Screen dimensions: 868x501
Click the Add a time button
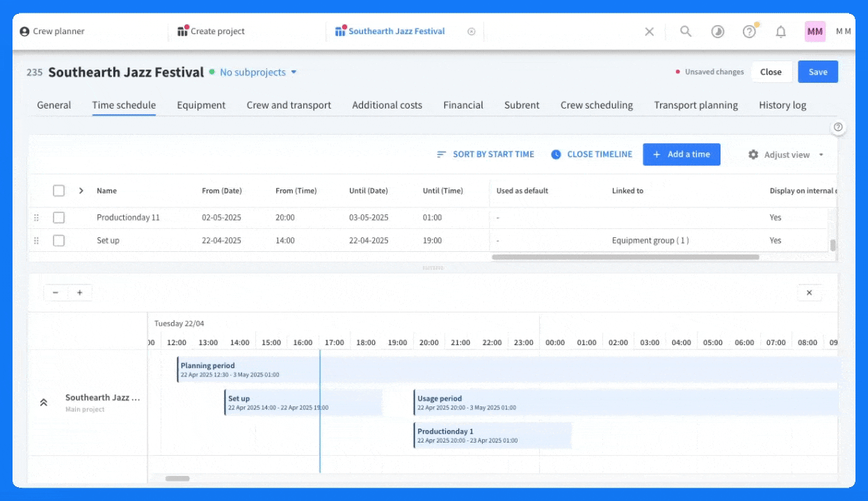tap(682, 154)
